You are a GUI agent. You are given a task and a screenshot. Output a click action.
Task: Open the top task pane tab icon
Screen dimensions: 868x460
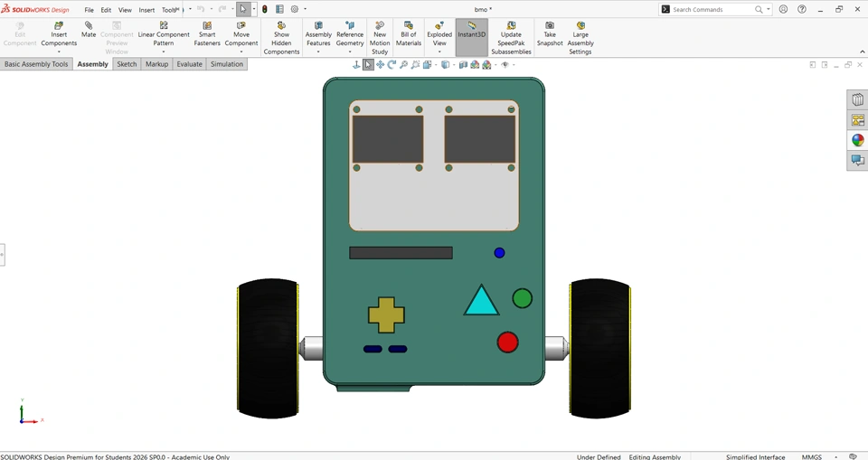pos(857,99)
